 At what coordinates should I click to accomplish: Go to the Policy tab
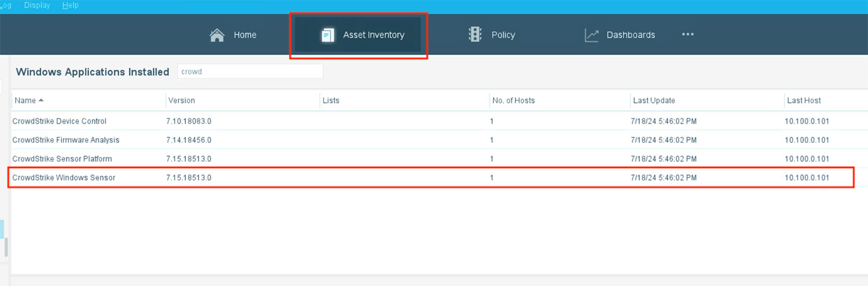pos(491,35)
